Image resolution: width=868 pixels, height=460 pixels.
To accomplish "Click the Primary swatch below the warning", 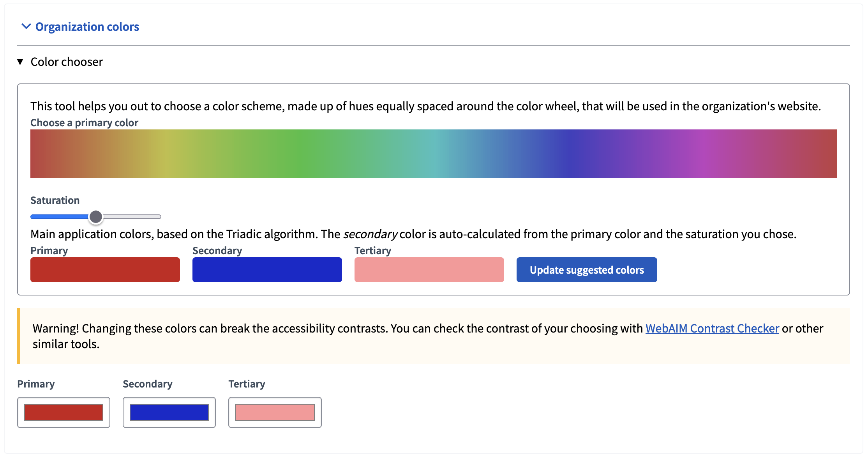I will pos(63,411).
